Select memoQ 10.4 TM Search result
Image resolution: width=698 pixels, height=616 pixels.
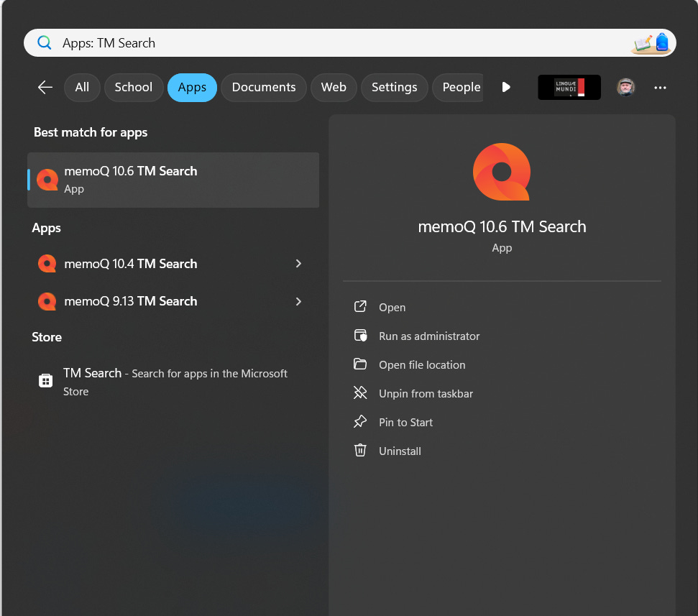click(173, 264)
